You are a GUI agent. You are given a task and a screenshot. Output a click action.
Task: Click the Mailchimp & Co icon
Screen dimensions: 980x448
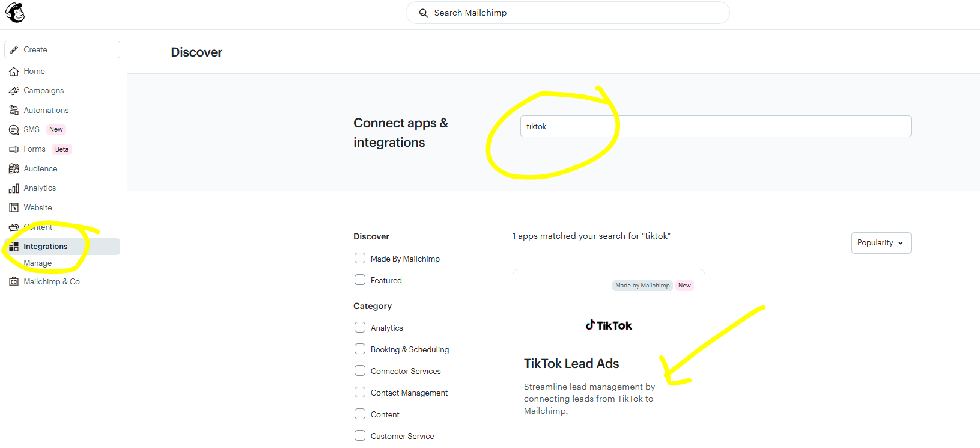click(14, 282)
